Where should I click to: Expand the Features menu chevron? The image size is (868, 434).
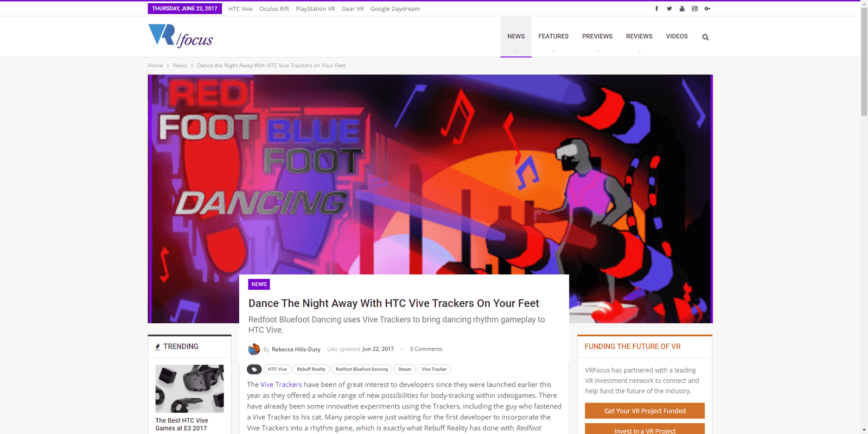[553, 51]
